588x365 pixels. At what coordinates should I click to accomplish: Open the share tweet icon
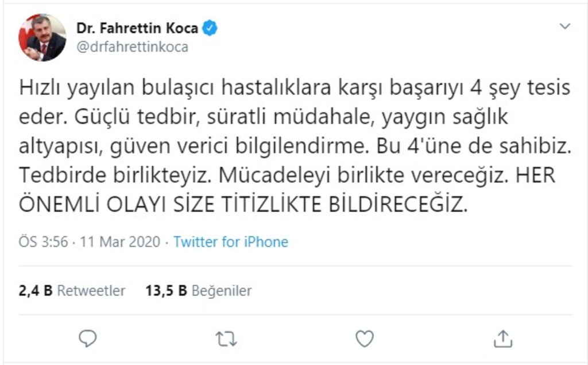coord(503,339)
